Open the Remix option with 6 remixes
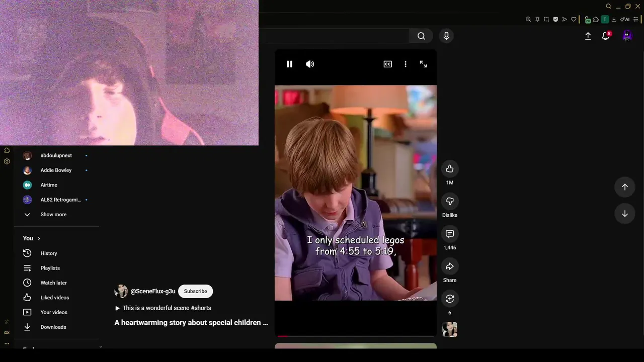 (x=450, y=299)
